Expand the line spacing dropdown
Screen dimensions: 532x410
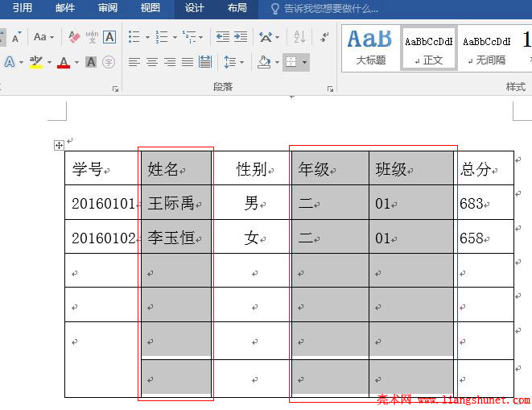pyautogui.click(x=241, y=62)
